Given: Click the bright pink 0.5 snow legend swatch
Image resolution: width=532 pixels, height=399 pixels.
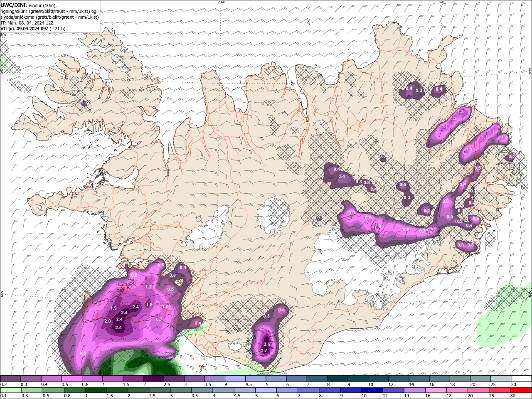Looking at the screenshot, I should tap(72, 379).
